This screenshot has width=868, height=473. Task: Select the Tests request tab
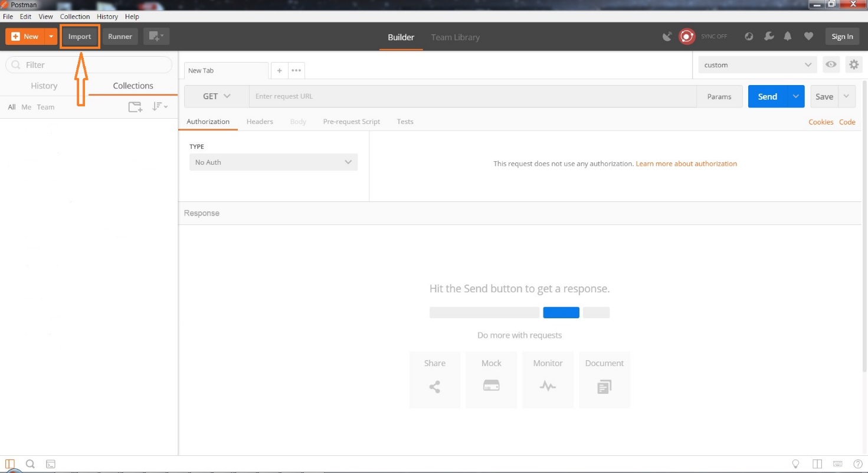tap(405, 122)
